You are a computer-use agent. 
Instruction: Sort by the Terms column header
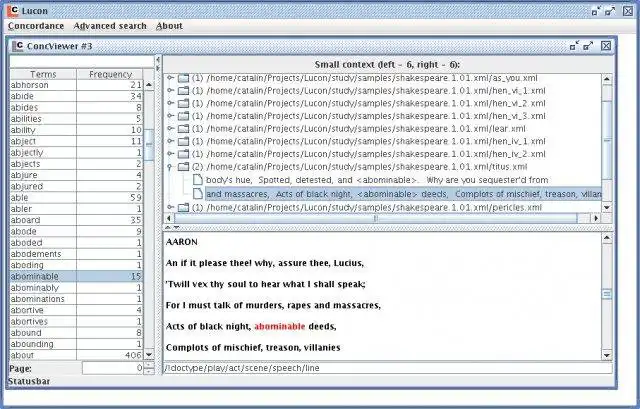pyautogui.click(x=43, y=74)
